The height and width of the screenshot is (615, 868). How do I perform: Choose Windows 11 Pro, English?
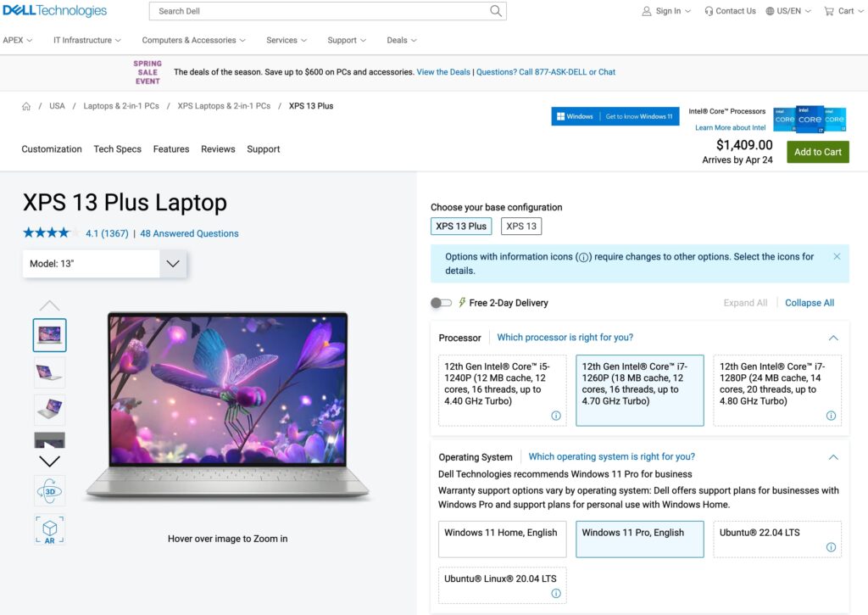639,540
